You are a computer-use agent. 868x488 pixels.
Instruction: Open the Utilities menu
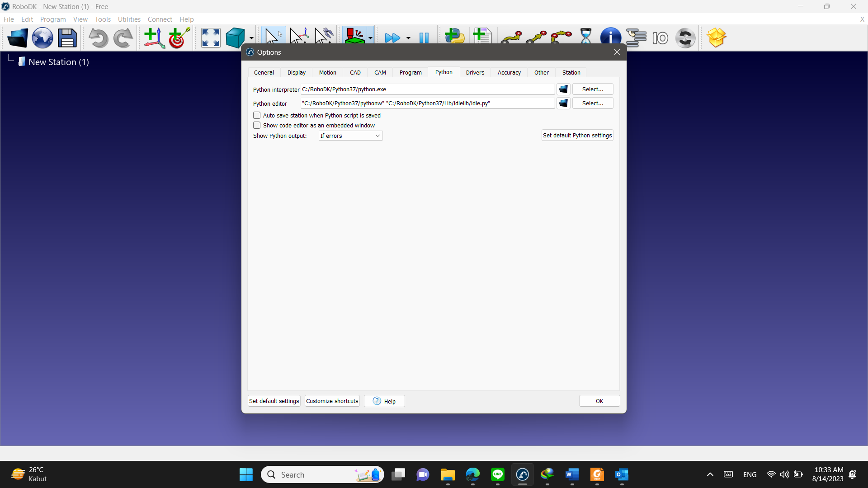(129, 19)
